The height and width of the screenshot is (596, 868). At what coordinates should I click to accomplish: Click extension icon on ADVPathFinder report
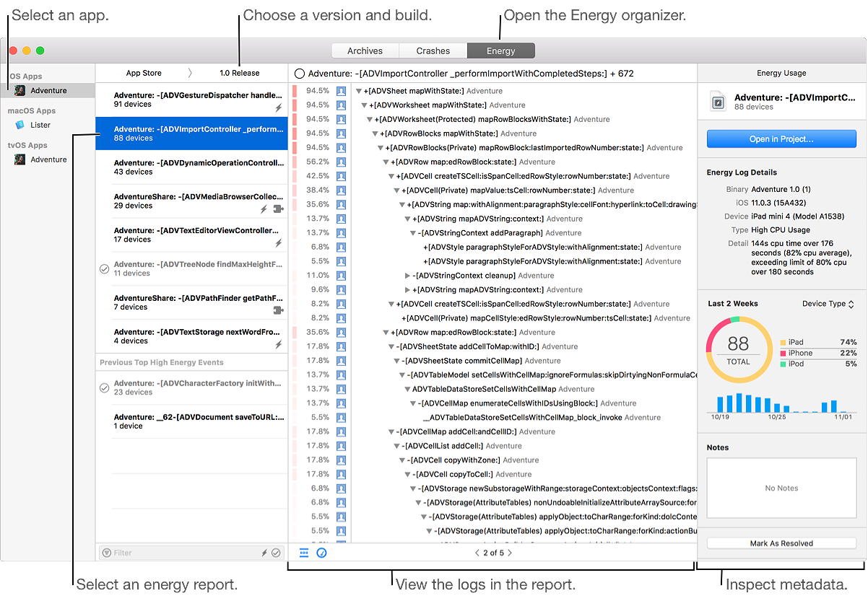[x=278, y=311]
